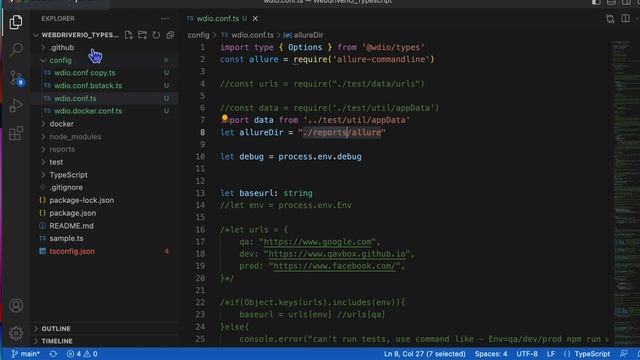Change indentation via Spaces: 4

[x=491, y=354]
